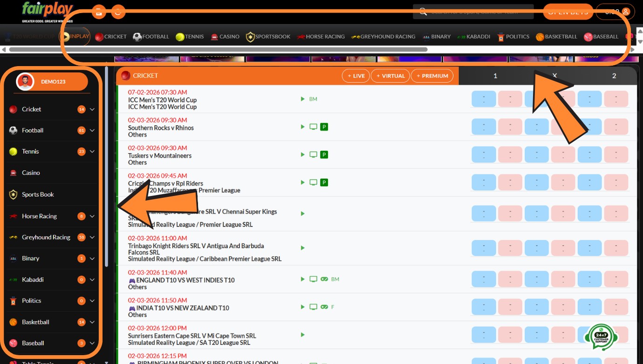This screenshot has width=643, height=364.
Task: Click the green play icon for ICC Men's T20
Action: (x=302, y=99)
